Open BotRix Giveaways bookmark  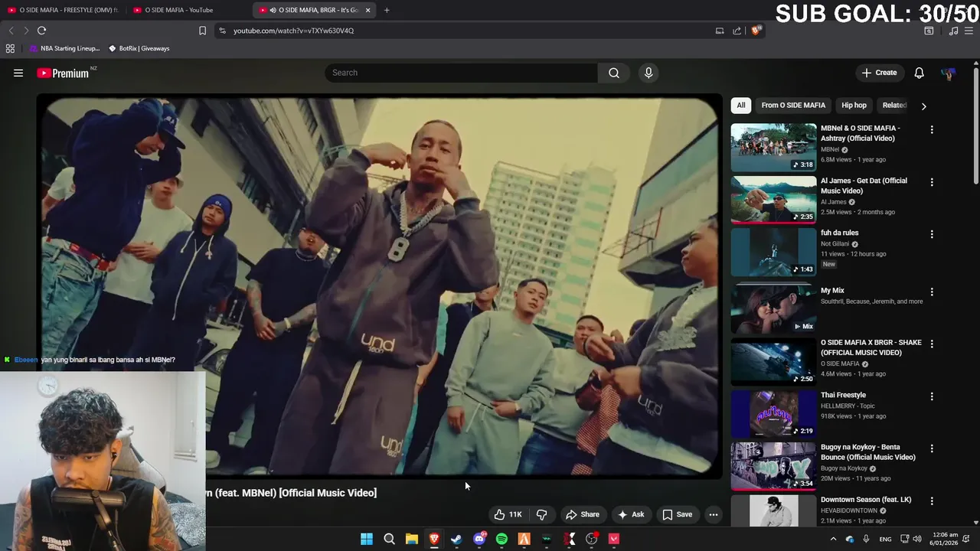coord(139,48)
